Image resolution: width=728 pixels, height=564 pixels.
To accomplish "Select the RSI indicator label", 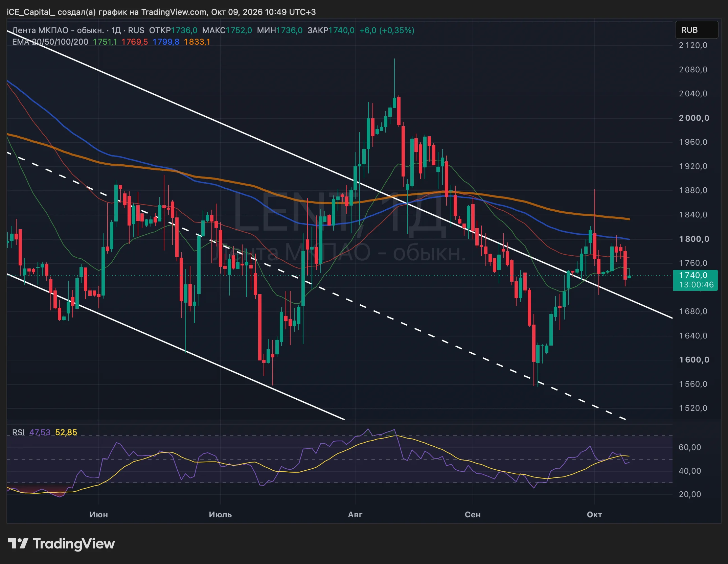I will point(18,432).
